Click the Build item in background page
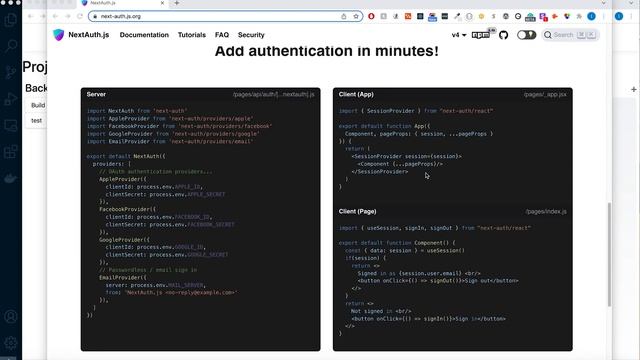 [x=38, y=105]
